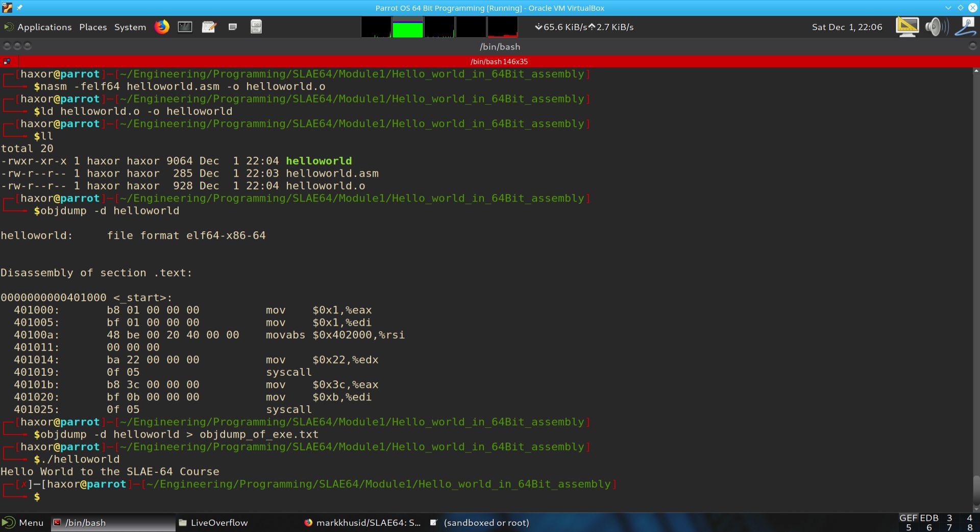
Task: Click the terminal scrollbar up arrow
Action: [976, 71]
